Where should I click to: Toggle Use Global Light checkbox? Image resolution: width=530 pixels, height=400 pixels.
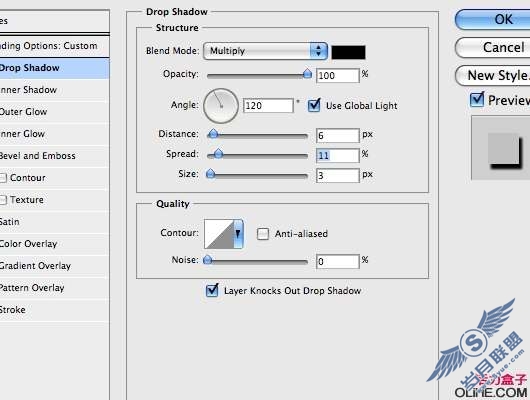[314, 105]
